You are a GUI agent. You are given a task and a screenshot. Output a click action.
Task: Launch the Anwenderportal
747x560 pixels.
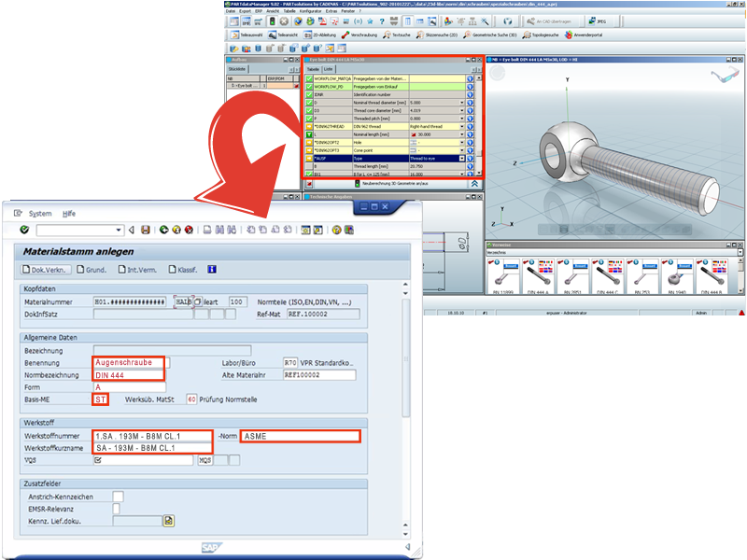[x=577, y=35]
